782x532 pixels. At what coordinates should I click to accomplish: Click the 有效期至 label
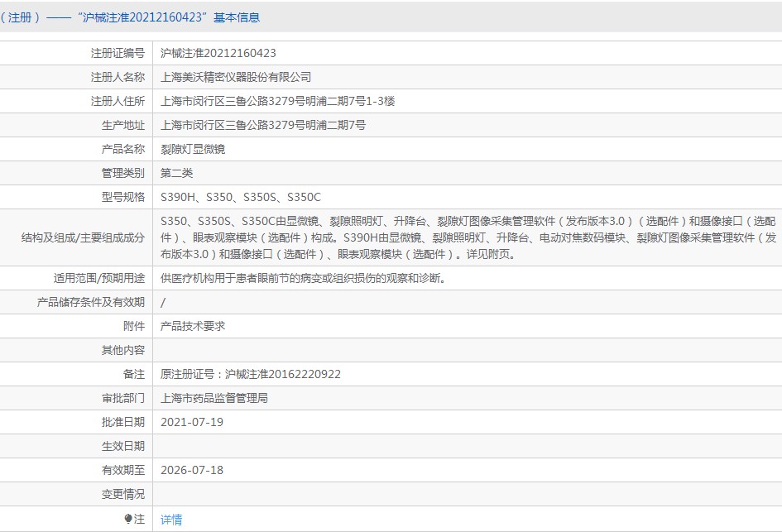click(x=123, y=470)
